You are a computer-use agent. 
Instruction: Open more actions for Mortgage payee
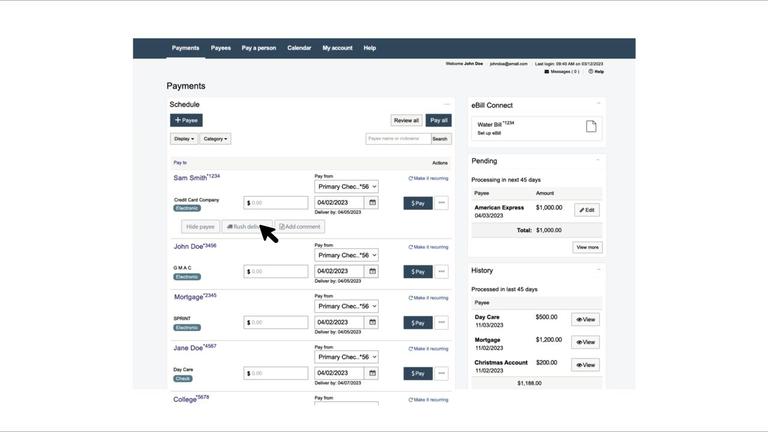(x=441, y=323)
